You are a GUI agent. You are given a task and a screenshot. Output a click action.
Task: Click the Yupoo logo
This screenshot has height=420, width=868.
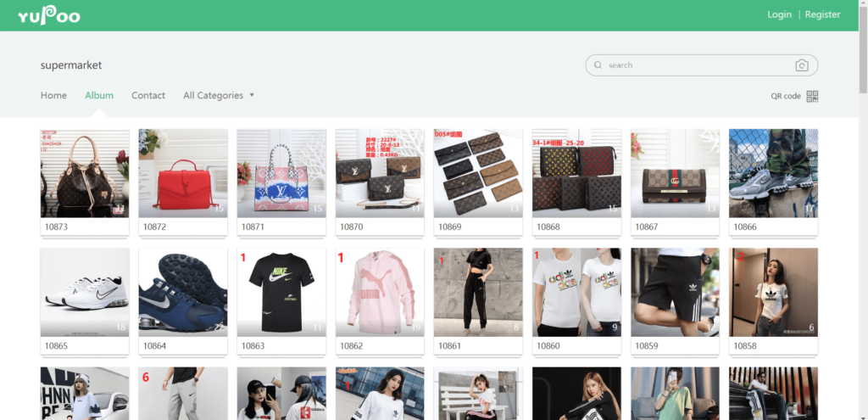[49, 16]
